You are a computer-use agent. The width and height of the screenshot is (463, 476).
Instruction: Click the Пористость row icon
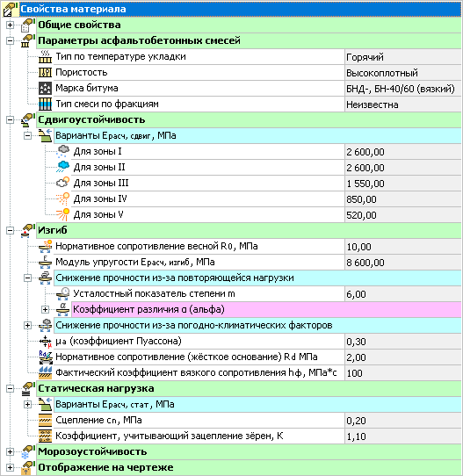coord(45,73)
